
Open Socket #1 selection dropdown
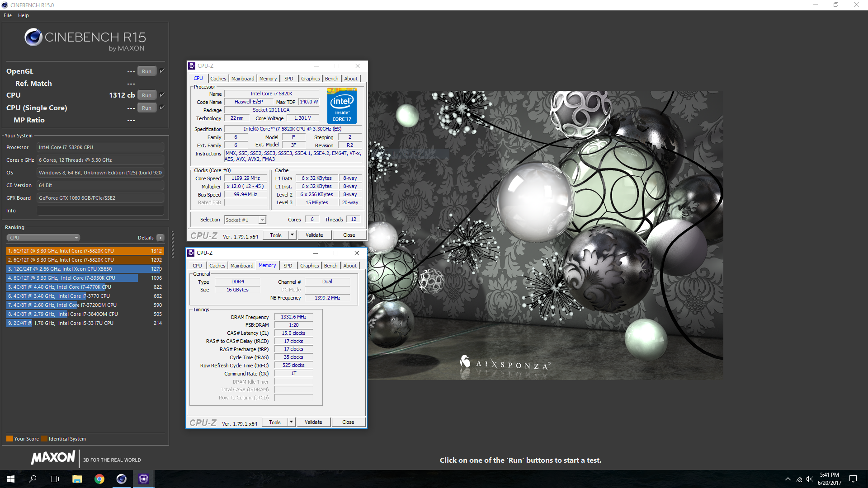[x=245, y=220]
